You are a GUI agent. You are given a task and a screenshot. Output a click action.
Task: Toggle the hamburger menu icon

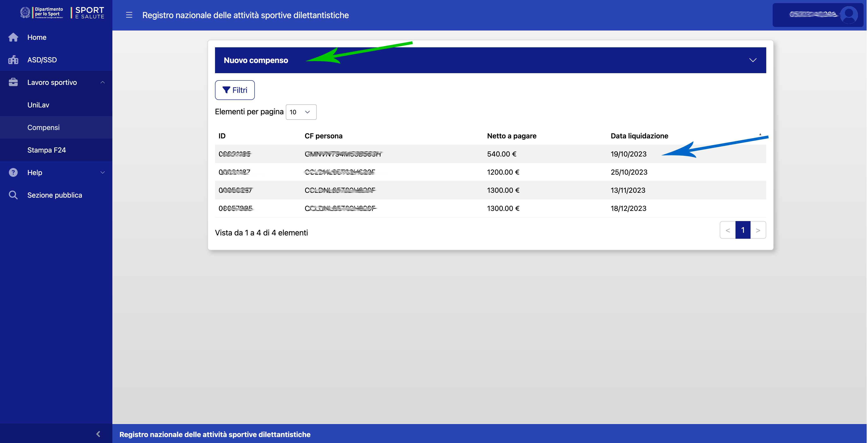[129, 15]
